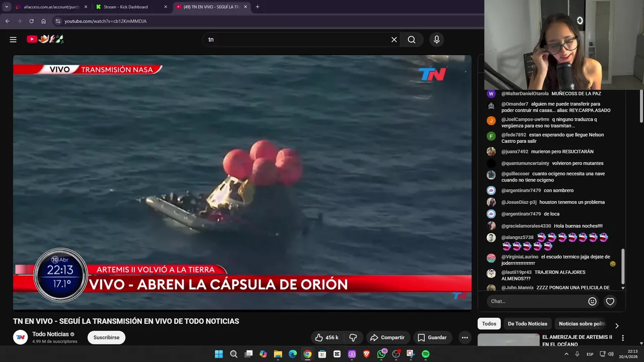Start voice search with microphone icon
Image resolution: width=644 pixels, height=362 pixels.
(436, 40)
